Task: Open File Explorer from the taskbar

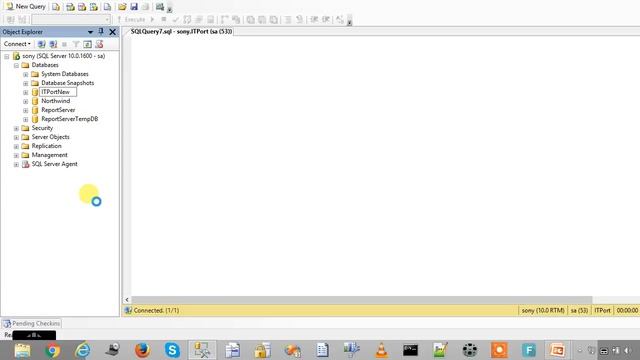Action: tap(22, 350)
